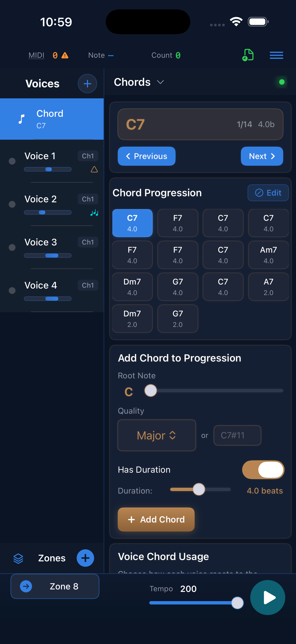The image size is (296, 644).
Task: Expand the Zone 8 selector
Action: click(55, 586)
